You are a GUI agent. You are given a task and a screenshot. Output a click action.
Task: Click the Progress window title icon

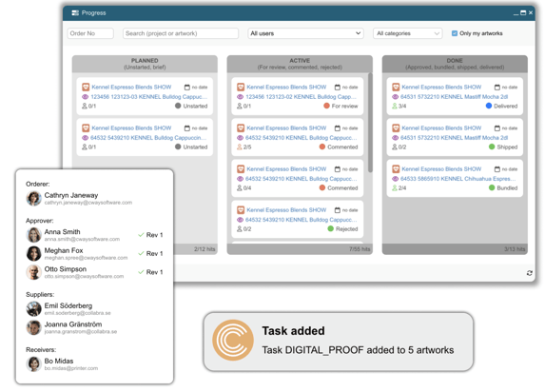coord(75,13)
